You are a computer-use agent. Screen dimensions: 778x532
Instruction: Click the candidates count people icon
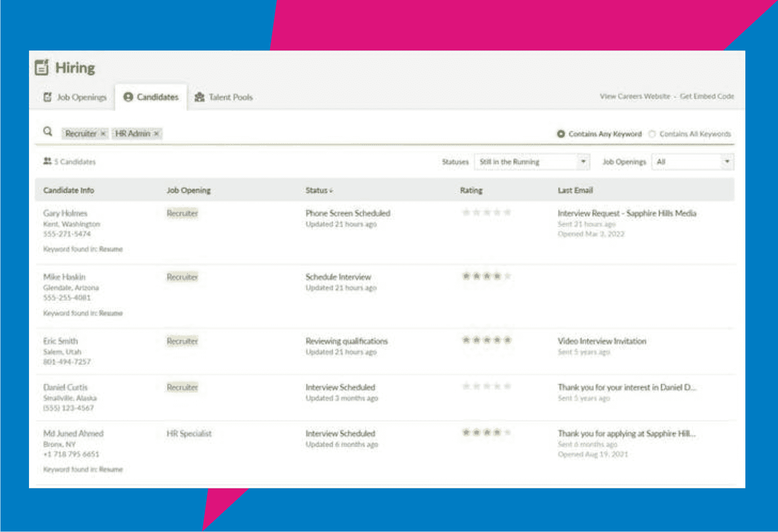click(x=47, y=161)
